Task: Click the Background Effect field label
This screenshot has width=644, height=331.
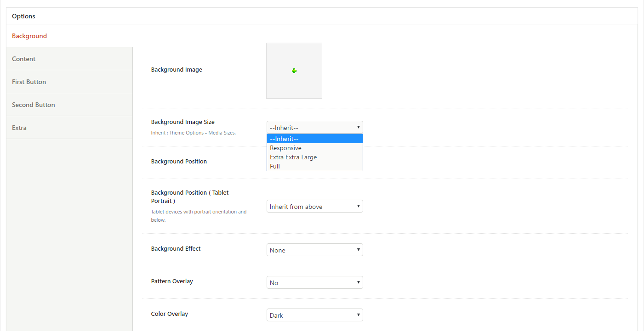Action: pos(176,249)
